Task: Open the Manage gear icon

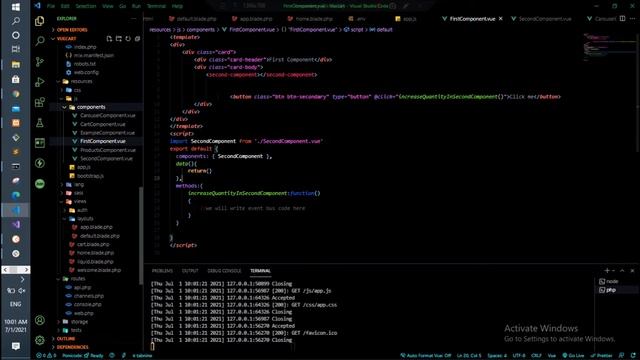Action: tap(40, 340)
